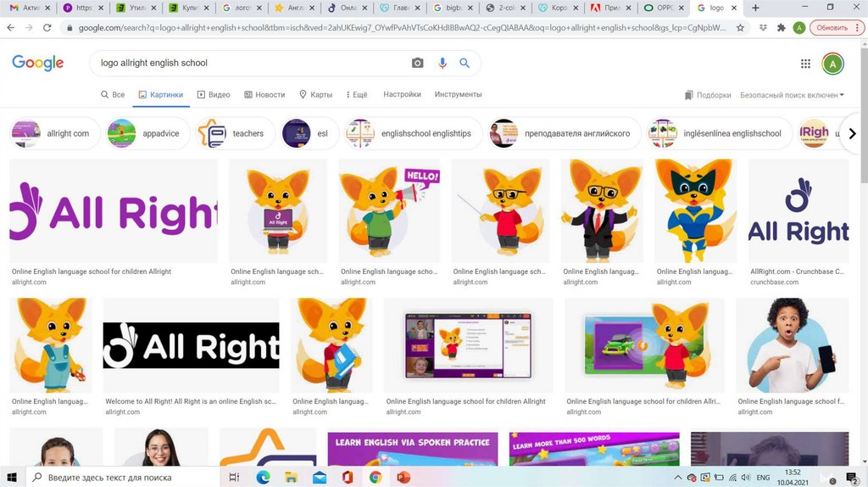Open Crunchbase All Right logo image

click(798, 211)
